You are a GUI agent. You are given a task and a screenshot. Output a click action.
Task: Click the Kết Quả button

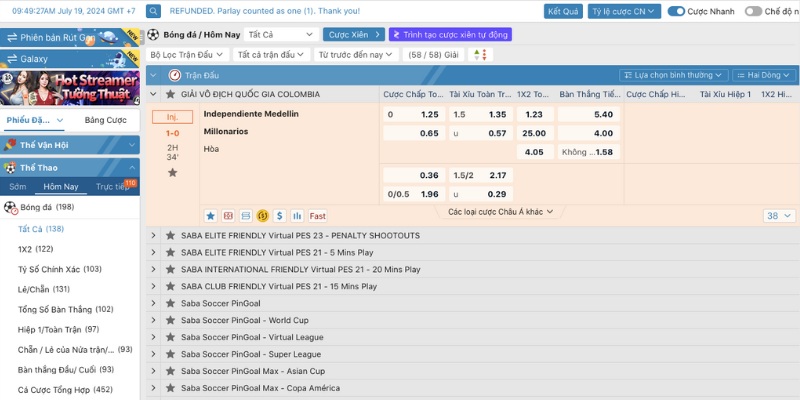tap(563, 12)
